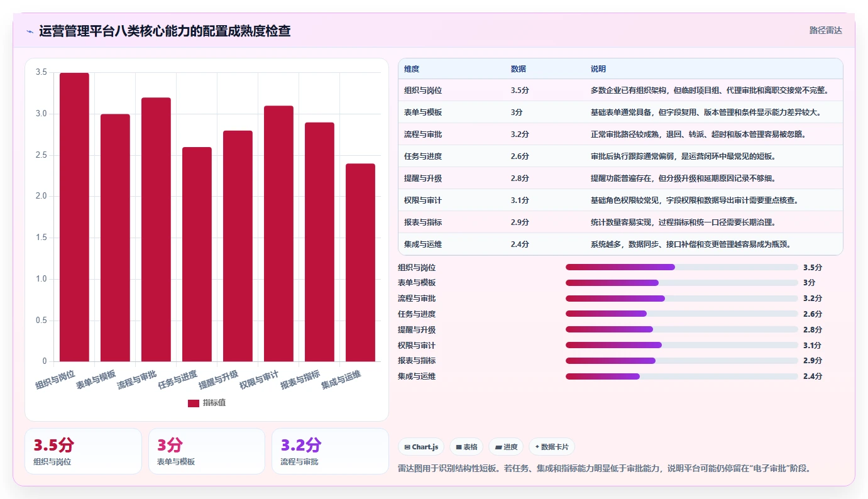
Task: Select the 流程与审批 bar in the chart
Action: (x=156, y=229)
